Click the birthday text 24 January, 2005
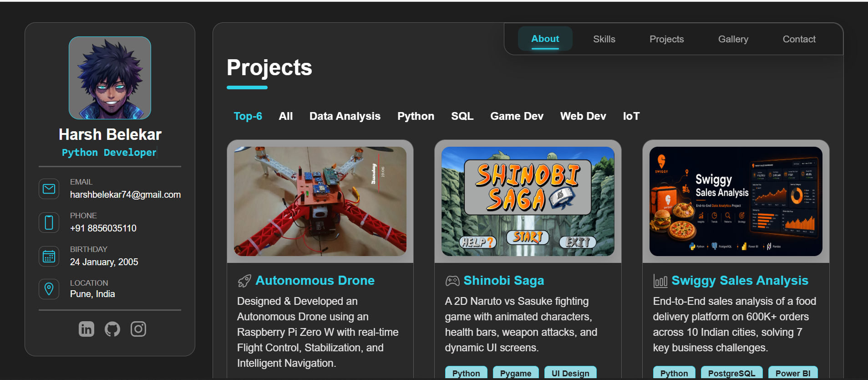 click(x=104, y=262)
